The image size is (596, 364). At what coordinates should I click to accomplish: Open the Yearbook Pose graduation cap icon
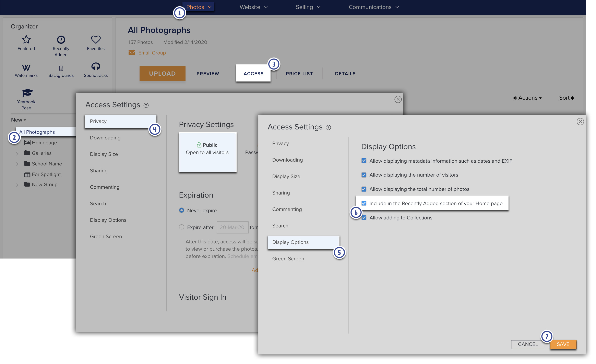click(27, 93)
